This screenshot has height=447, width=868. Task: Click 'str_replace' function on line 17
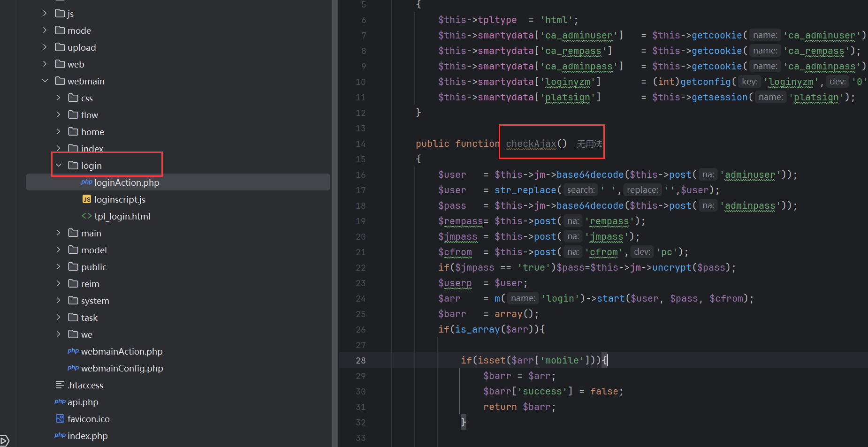(x=525, y=190)
